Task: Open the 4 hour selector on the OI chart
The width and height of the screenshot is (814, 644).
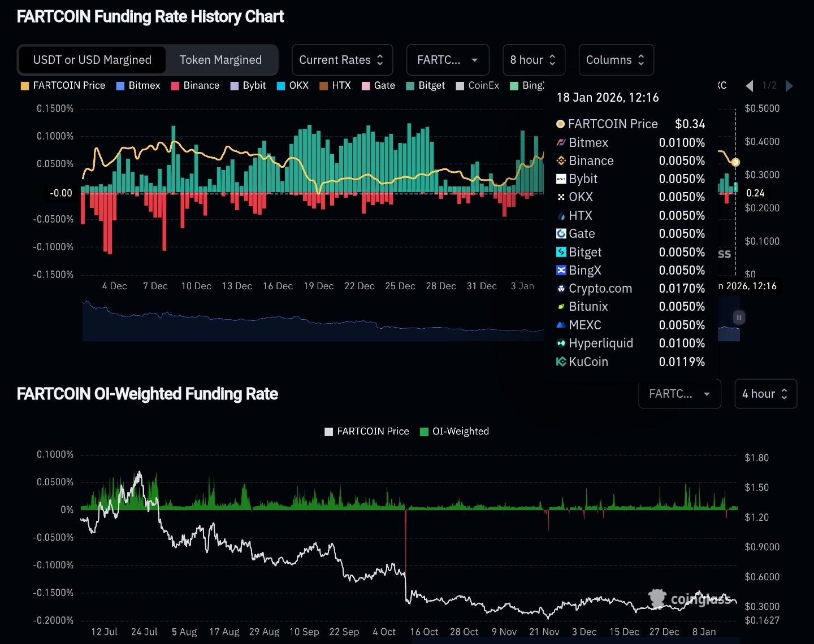Action: 765,394
